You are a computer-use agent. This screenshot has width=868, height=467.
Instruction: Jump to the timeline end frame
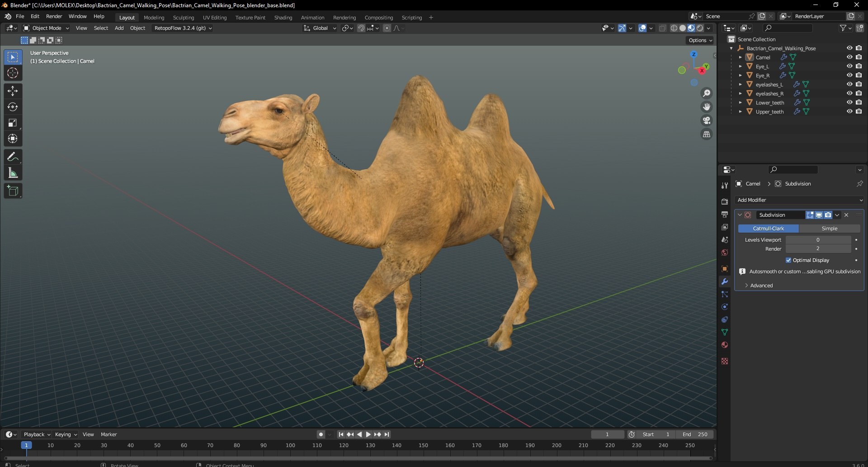tap(387, 434)
